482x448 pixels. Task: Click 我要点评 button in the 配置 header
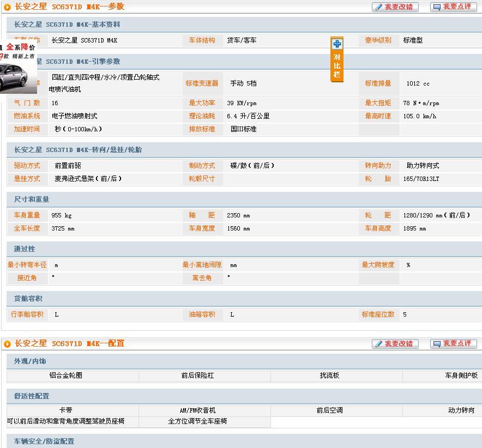453,344
